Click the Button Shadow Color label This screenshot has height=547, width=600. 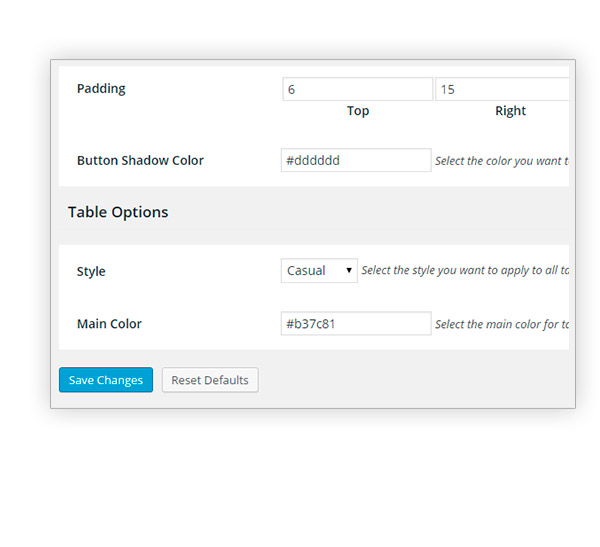click(140, 160)
